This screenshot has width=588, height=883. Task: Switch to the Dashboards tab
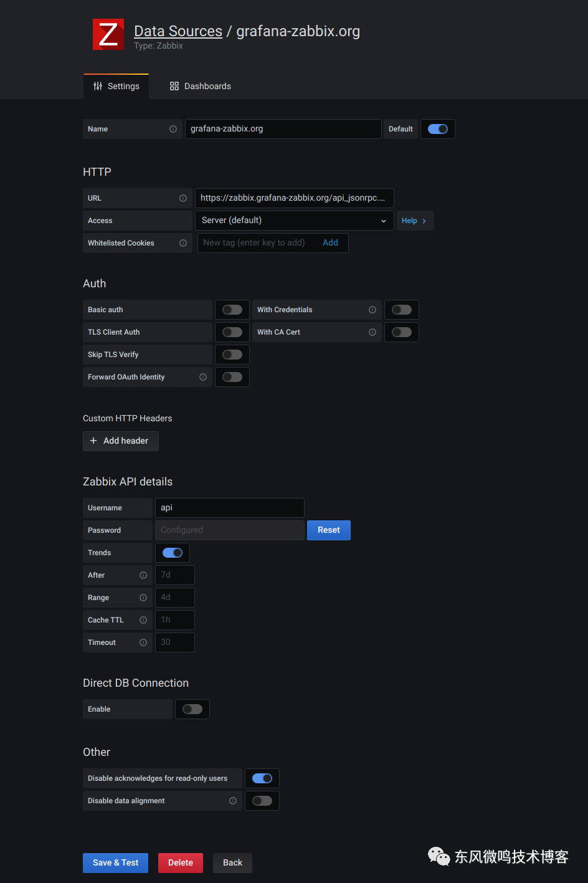point(200,85)
